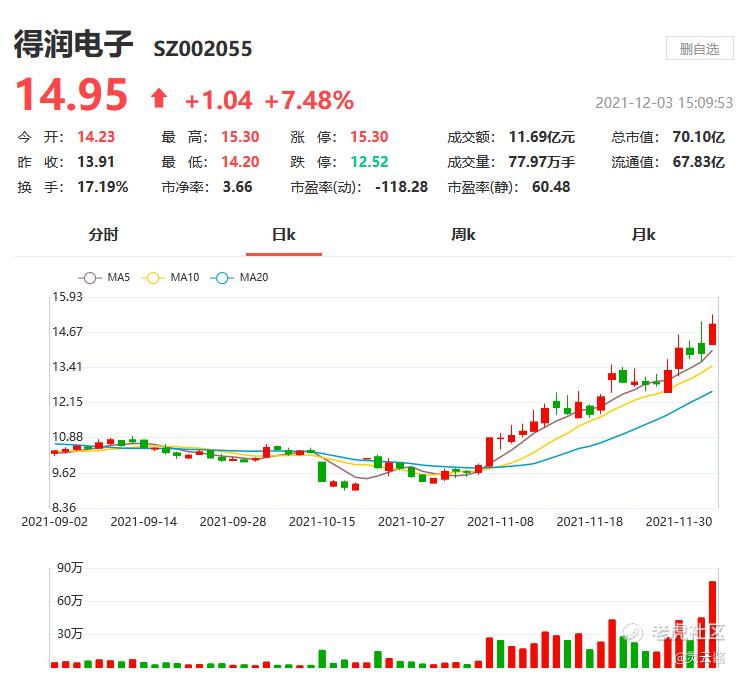Click the 最低 value 14.20
This screenshot has height=675, width=739.
[240, 162]
